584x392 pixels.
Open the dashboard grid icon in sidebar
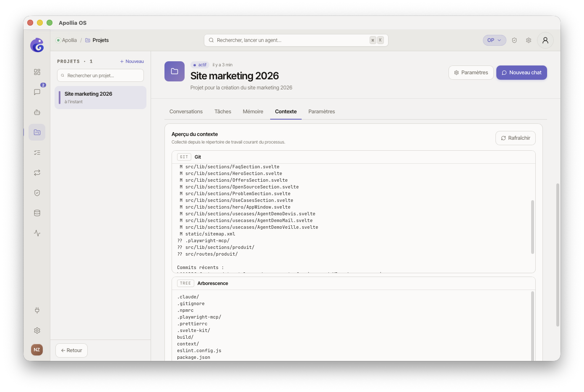(x=37, y=72)
